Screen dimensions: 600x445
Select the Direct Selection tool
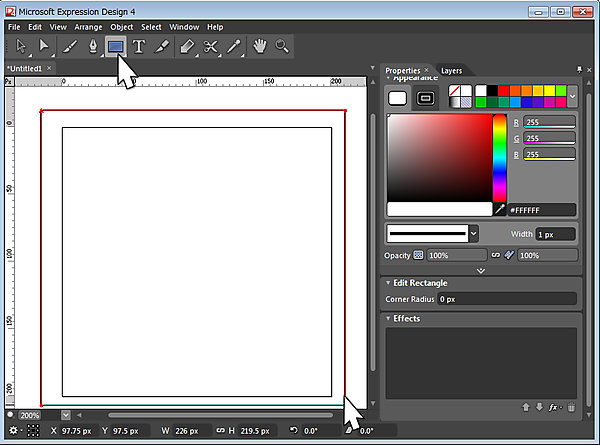(45, 46)
